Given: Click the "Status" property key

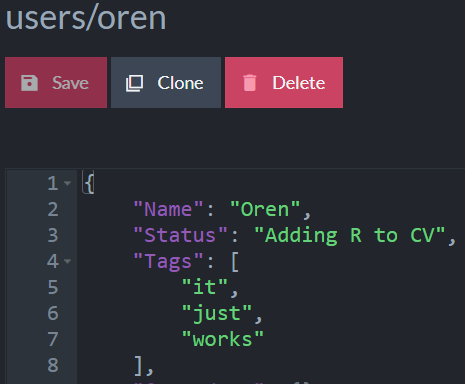Looking at the screenshot, I should point(180,235).
